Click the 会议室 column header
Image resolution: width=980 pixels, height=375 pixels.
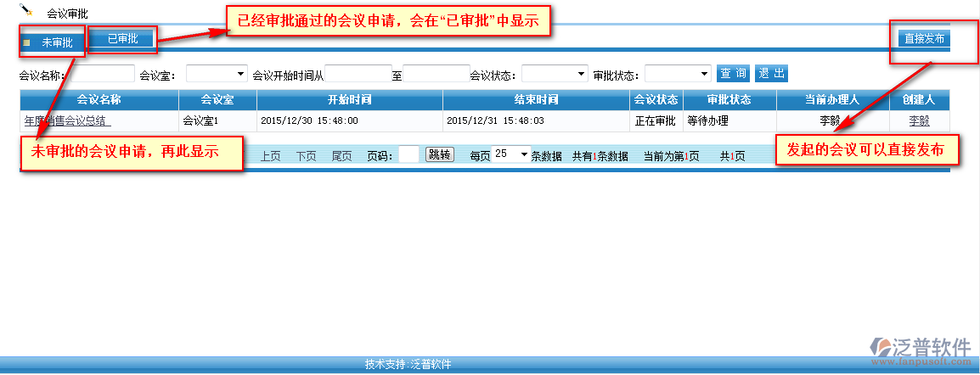(217, 100)
